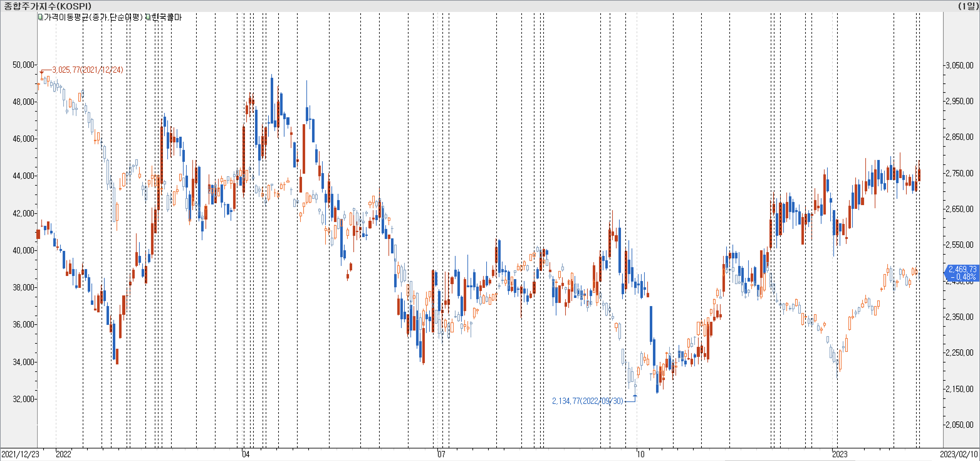Click the 2023 year label on time axis
The image size is (980, 461).
tap(840, 454)
